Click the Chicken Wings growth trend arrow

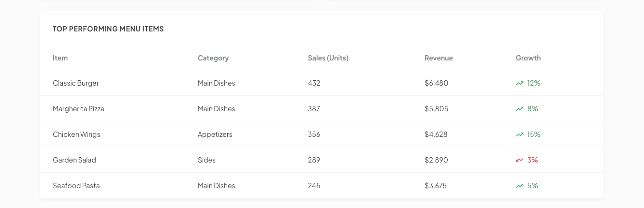pos(520,134)
